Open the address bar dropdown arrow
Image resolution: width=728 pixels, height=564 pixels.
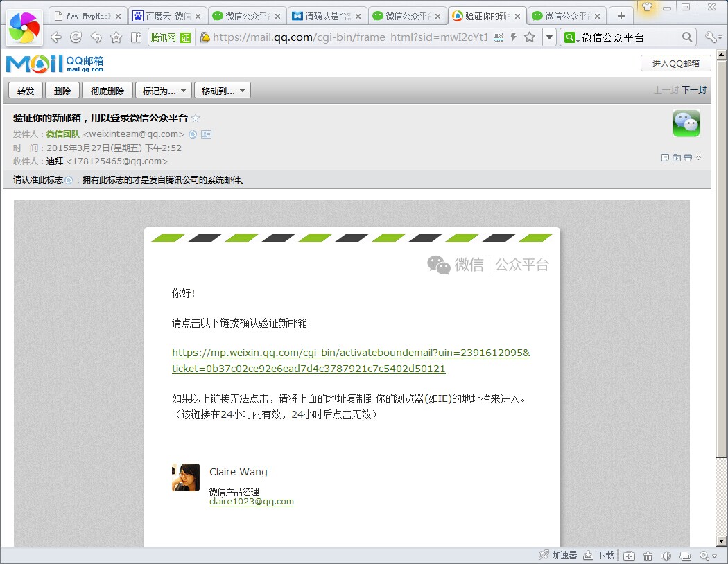tap(549, 37)
